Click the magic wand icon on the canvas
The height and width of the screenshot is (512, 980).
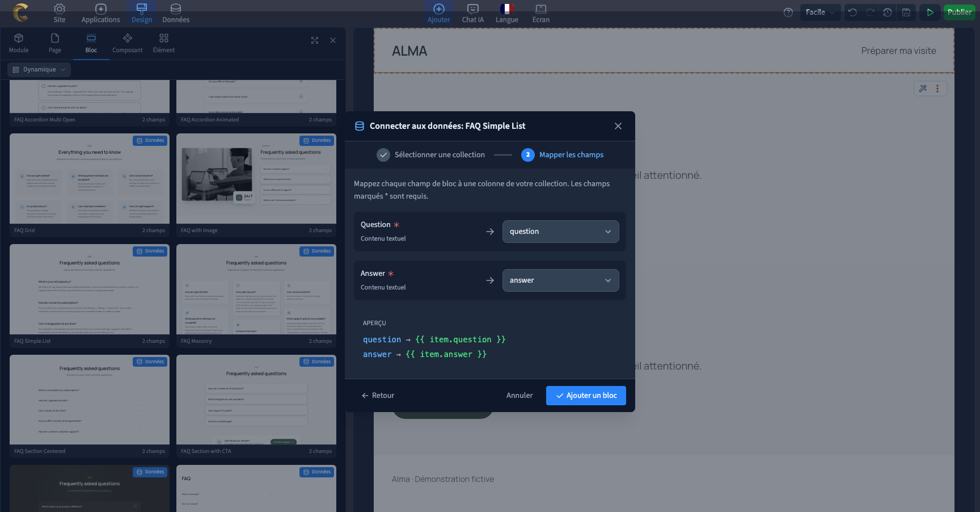coord(923,89)
